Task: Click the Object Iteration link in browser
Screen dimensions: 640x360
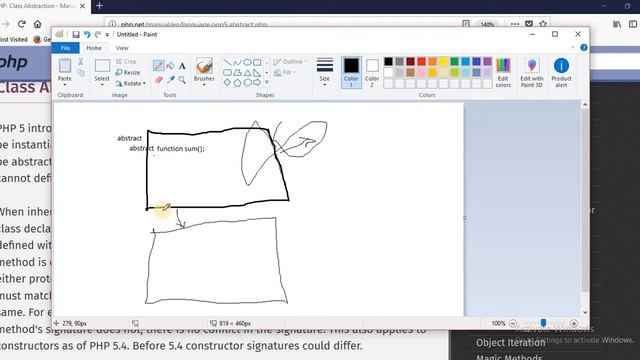Action: [510, 343]
